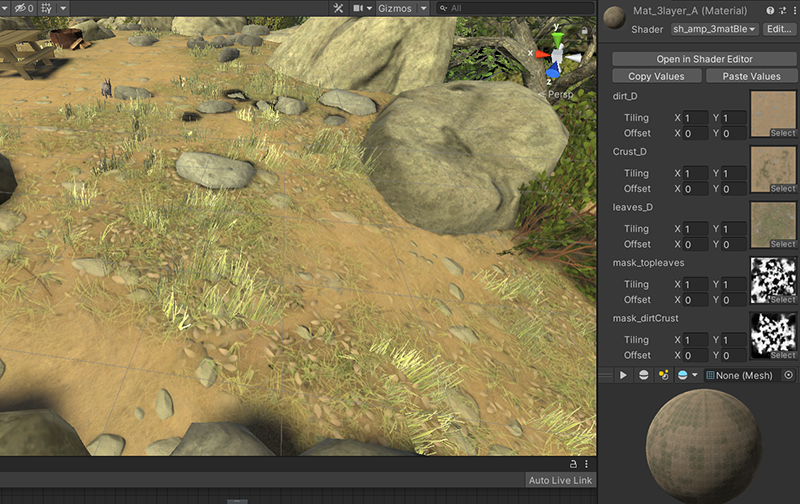
Task: Edit Crust_D Tiling X field
Action: [x=695, y=173]
